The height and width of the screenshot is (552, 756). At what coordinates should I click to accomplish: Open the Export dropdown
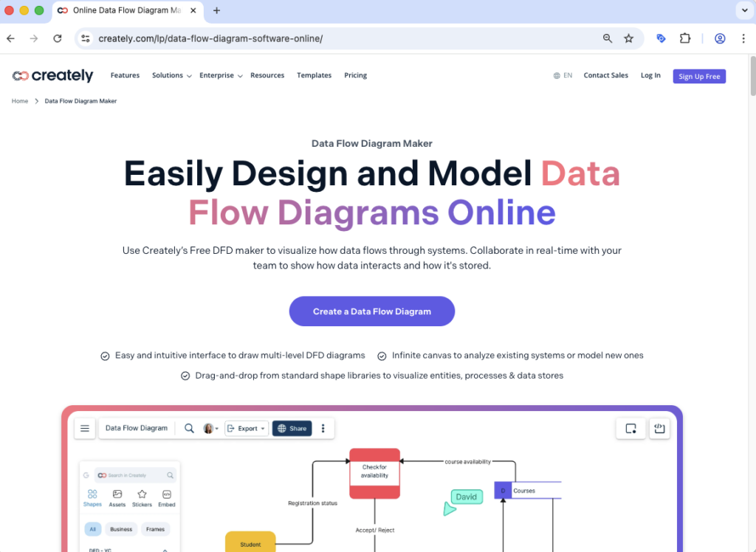point(247,428)
